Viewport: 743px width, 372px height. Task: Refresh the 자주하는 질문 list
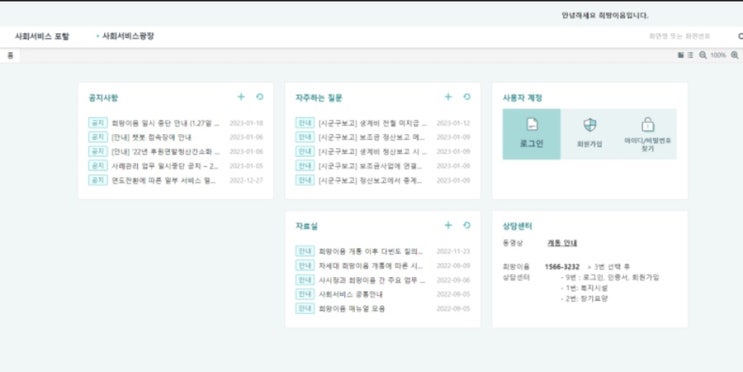467,97
